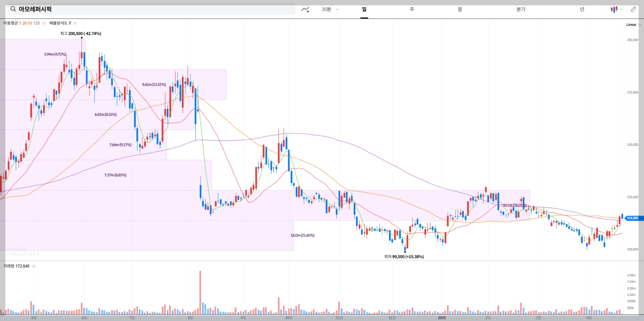The height and width of the screenshot is (321, 644).
Task: Focus the 아모레퍼시픽 stock search field
Action: (x=151, y=9)
